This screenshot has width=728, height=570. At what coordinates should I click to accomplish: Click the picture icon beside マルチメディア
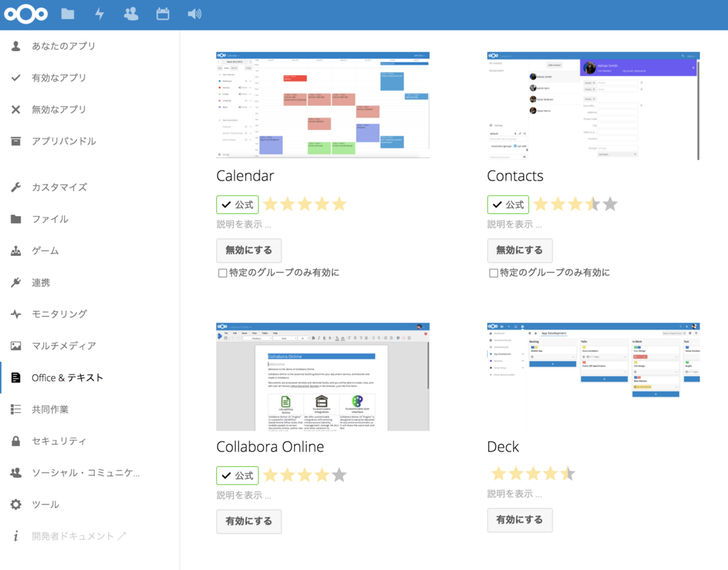pos(16,346)
